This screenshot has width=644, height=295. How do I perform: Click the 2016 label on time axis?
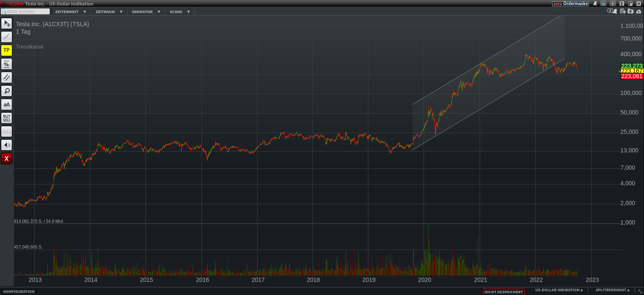[202, 280]
